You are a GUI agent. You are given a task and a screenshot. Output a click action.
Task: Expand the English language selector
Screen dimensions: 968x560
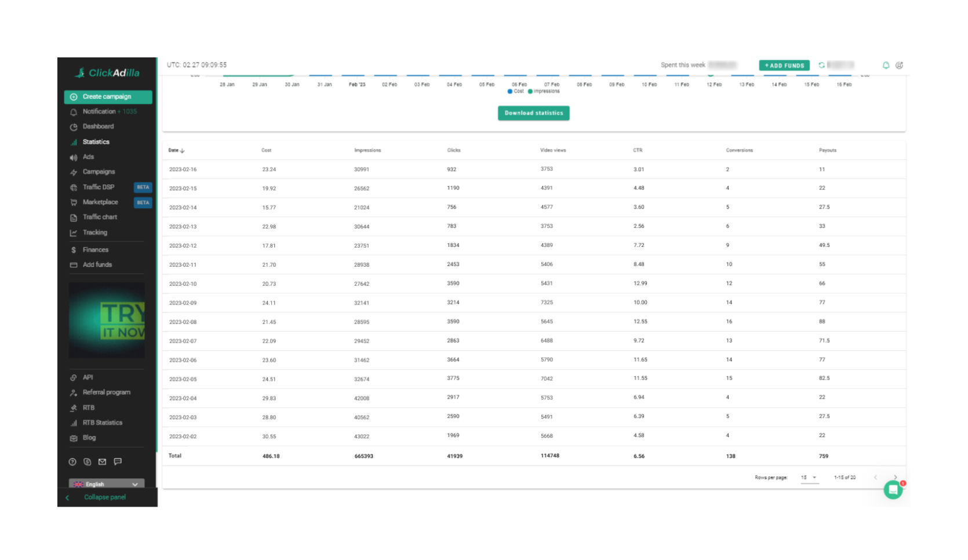pos(106,484)
